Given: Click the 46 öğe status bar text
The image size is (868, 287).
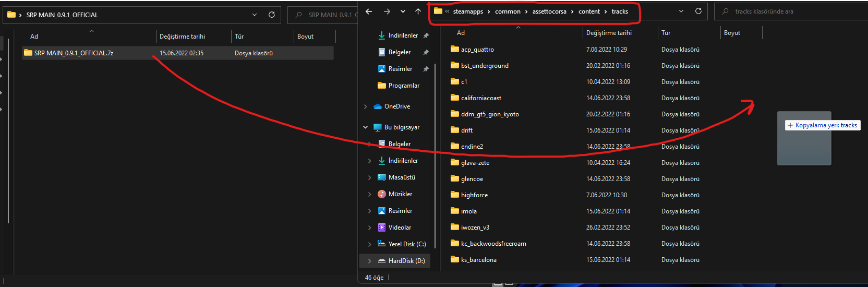Looking at the screenshot, I should 374,278.
